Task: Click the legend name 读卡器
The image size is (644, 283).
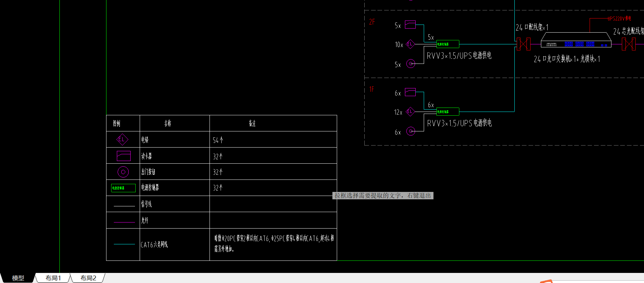Action: [146, 156]
